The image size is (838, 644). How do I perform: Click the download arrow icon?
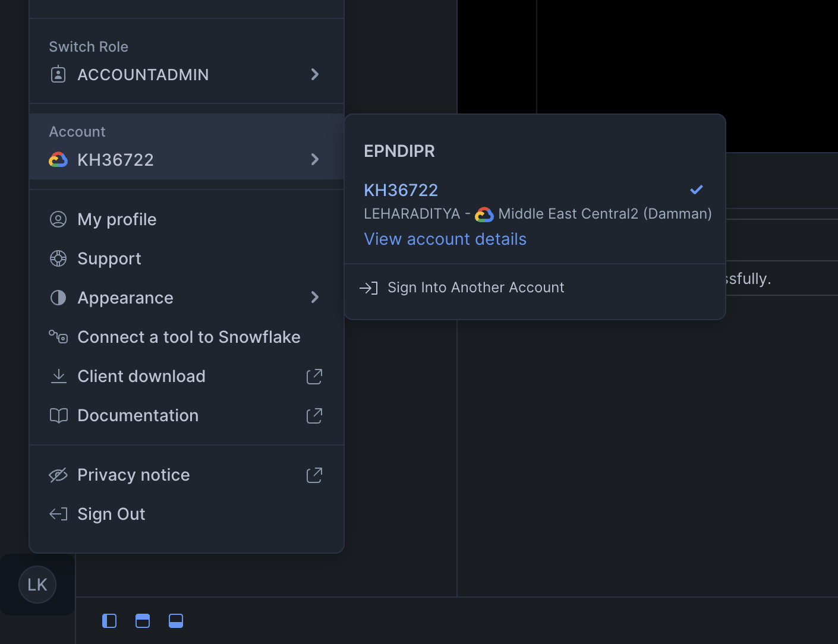tap(59, 376)
